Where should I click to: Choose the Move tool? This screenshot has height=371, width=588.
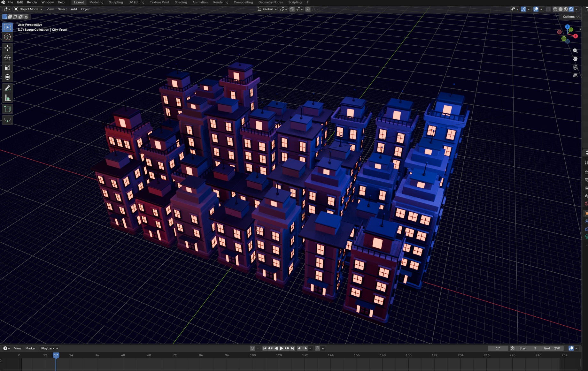(x=7, y=48)
